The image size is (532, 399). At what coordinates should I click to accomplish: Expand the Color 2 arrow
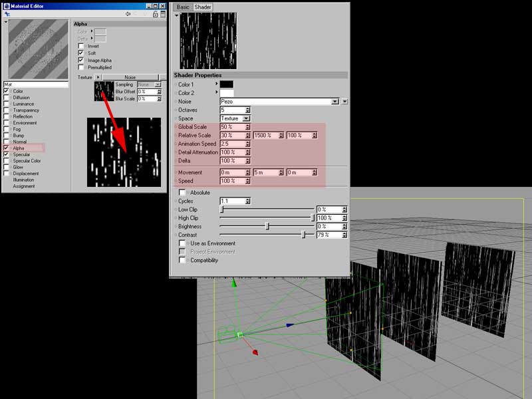click(216, 92)
